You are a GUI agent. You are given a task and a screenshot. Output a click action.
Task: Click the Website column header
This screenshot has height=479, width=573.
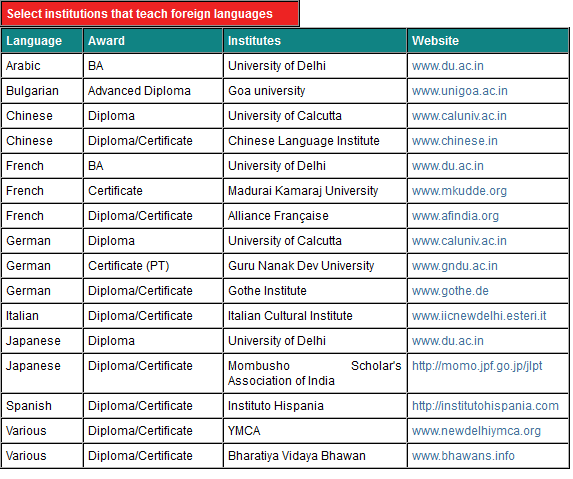[x=488, y=41]
